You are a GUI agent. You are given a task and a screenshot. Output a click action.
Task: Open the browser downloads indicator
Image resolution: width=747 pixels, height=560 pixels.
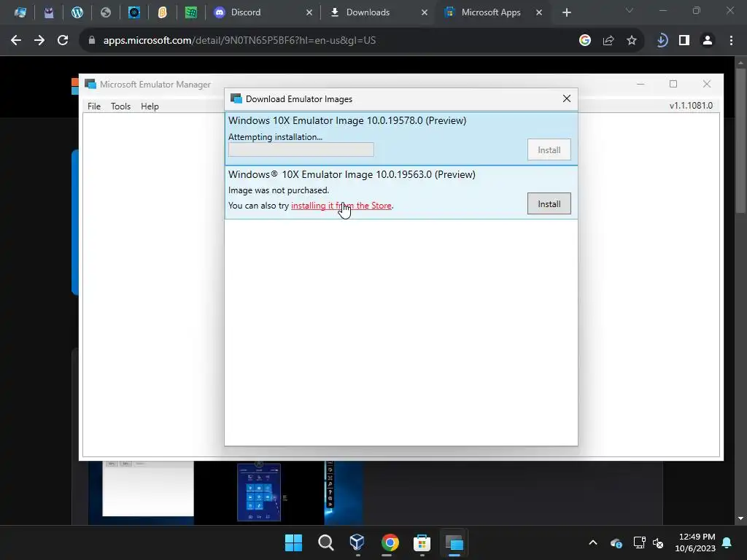pyautogui.click(x=662, y=41)
